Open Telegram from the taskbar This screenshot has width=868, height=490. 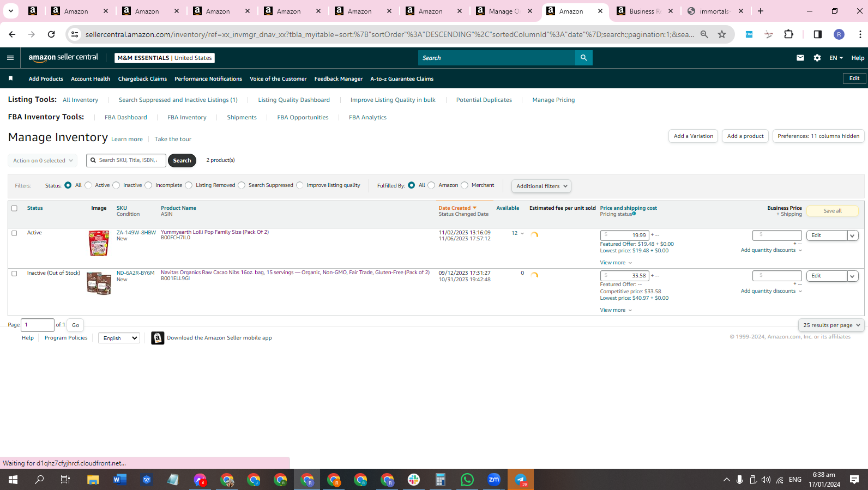(521, 480)
